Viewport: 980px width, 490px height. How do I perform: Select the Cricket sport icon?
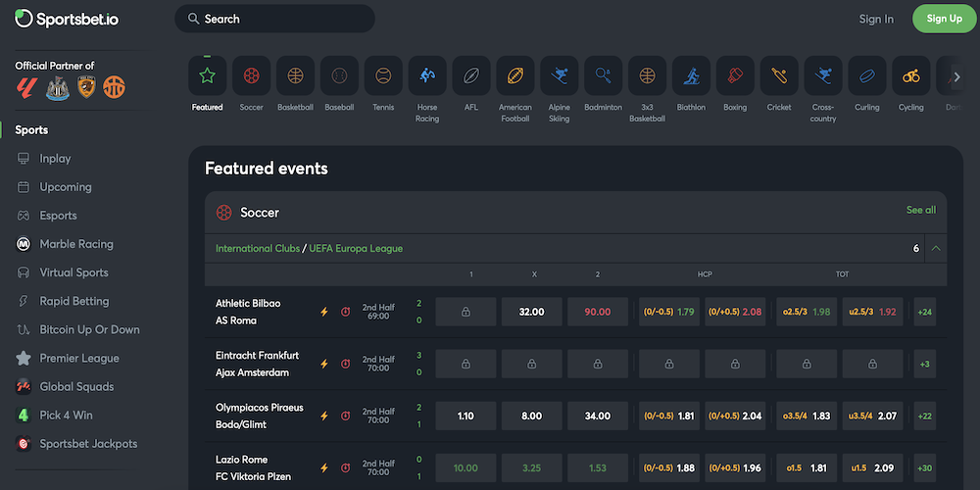pyautogui.click(x=779, y=75)
